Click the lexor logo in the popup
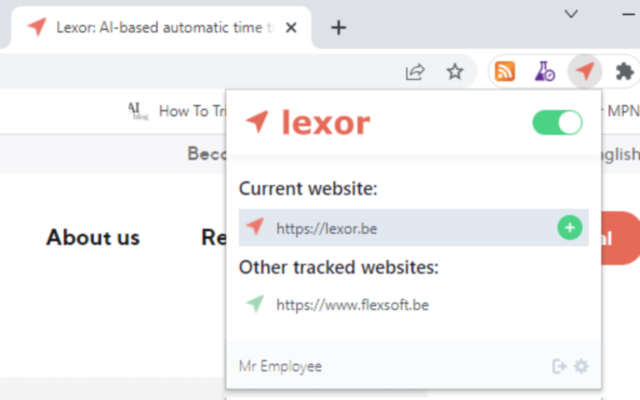The width and height of the screenshot is (640, 400). click(308, 122)
